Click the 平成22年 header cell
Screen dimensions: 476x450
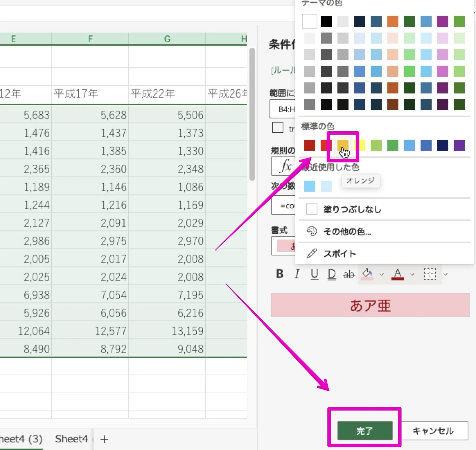(x=167, y=94)
